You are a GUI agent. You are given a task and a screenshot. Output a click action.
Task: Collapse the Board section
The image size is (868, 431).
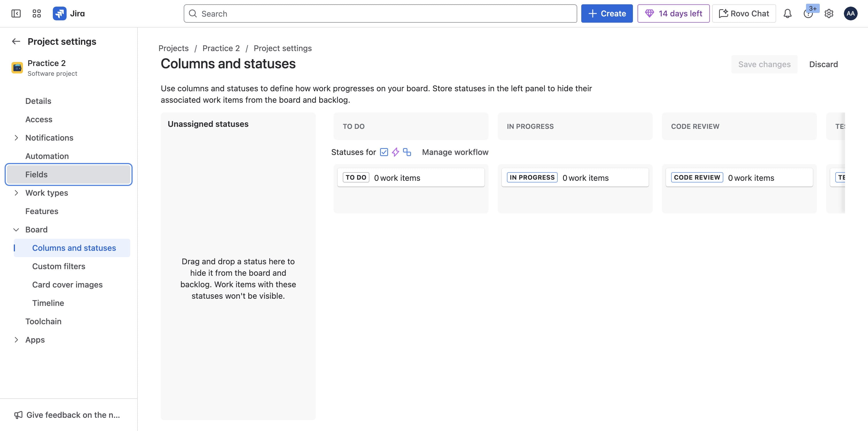pyautogui.click(x=16, y=230)
